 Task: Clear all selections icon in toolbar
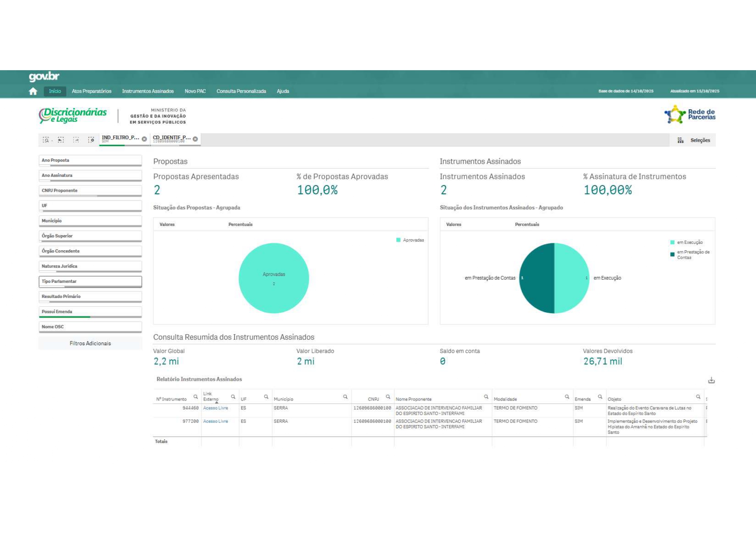coord(91,140)
